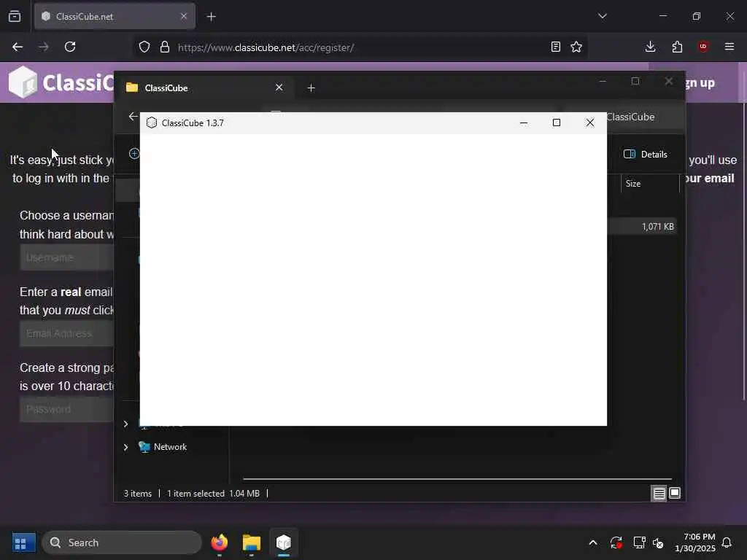Switch Explorer to large thumbnails view
The height and width of the screenshot is (560, 747).
(675, 494)
